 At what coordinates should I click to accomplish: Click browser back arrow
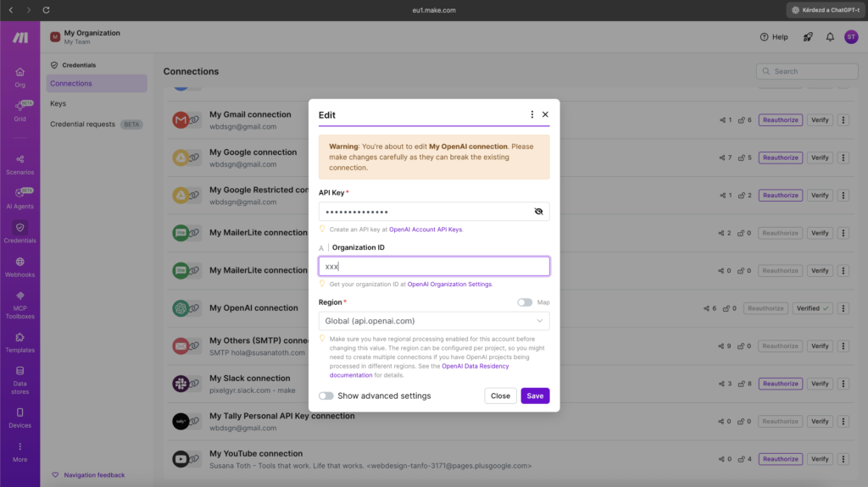click(x=11, y=10)
